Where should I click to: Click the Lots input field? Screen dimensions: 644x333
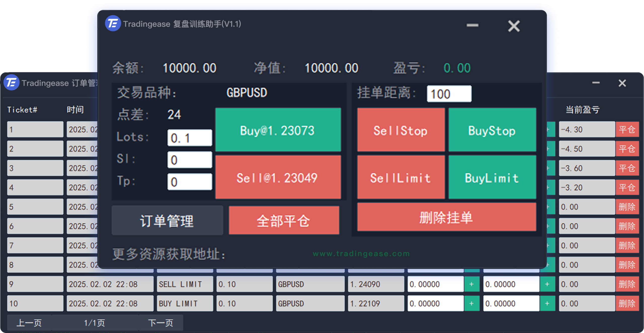click(x=190, y=138)
